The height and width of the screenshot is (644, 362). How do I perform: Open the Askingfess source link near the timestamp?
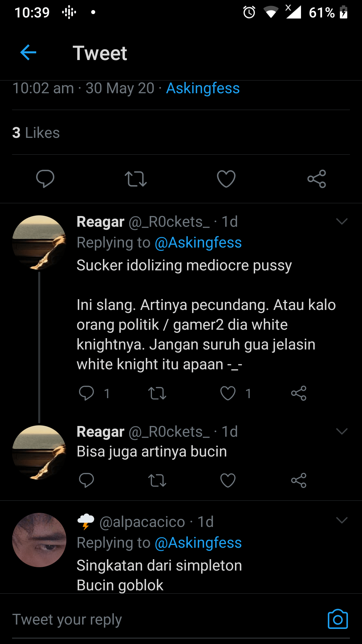point(202,88)
